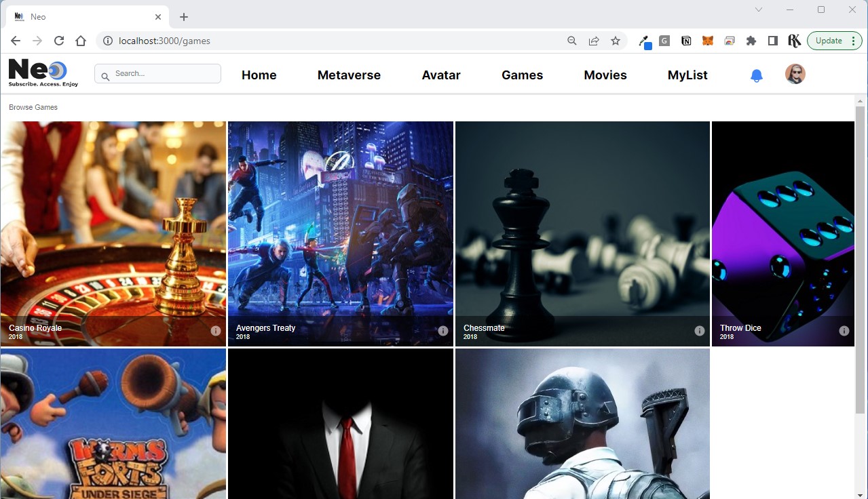Click the Neo browser tab
868x499 pixels.
pyautogui.click(x=88, y=17)
